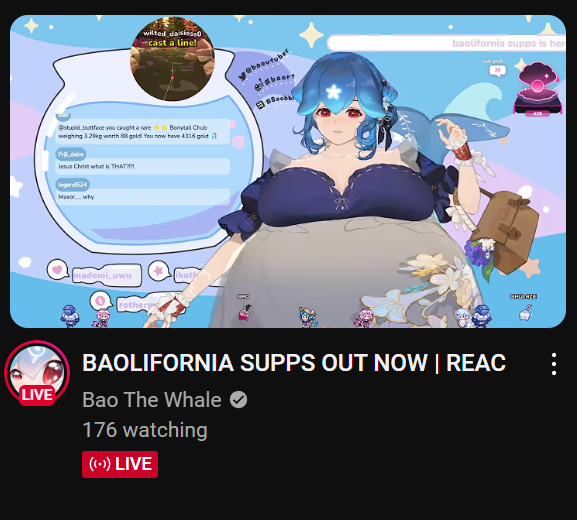Open Bao The Whale channel avatar
Screen dimensions: 577x520
pyautogui.click(x=37, y=372)
